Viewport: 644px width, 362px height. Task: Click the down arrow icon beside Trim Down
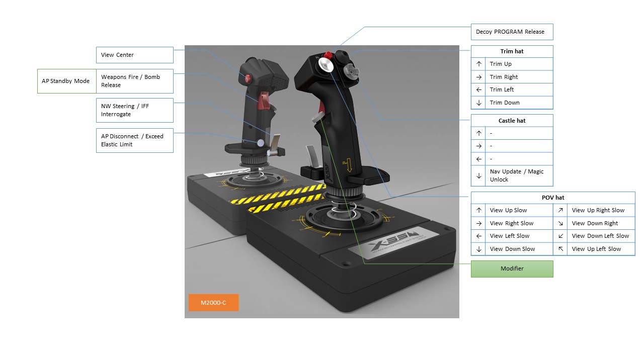[x=478, y=103]
